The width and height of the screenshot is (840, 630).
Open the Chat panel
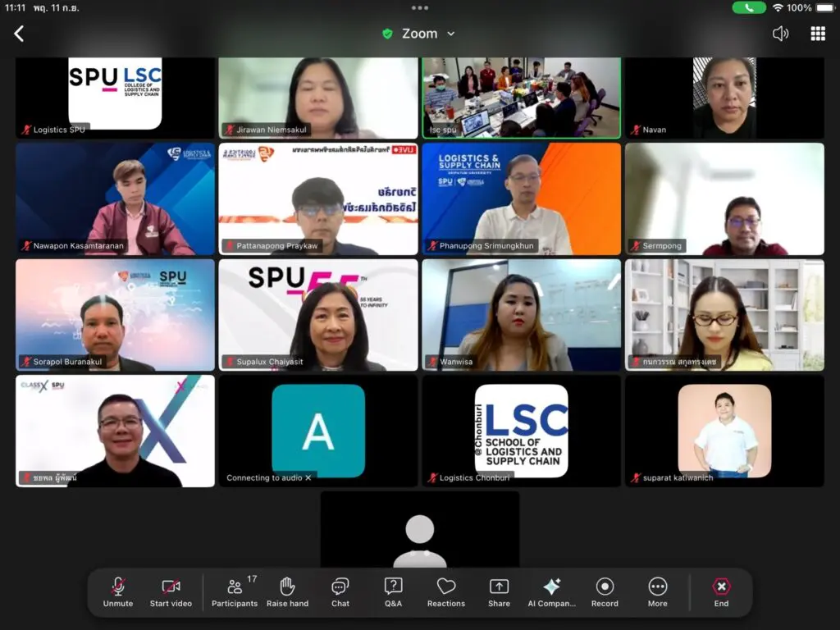pyautogui.click(x=340, y=592)
